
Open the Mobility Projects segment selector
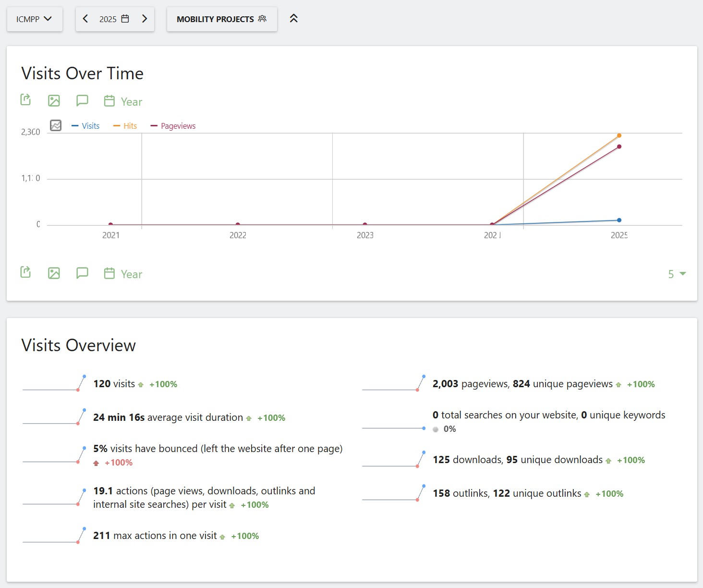pyautogui.click(x=221, y=19)
